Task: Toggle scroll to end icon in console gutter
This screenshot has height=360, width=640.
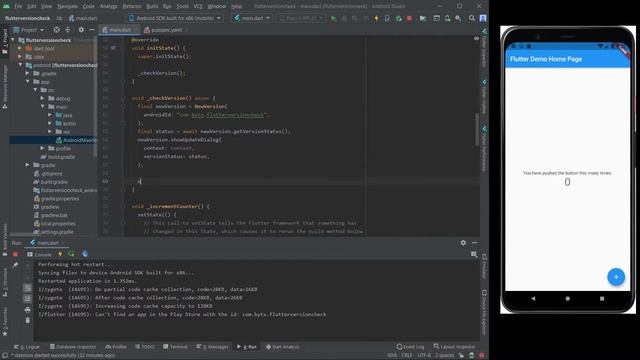Action: click(27, 299)
